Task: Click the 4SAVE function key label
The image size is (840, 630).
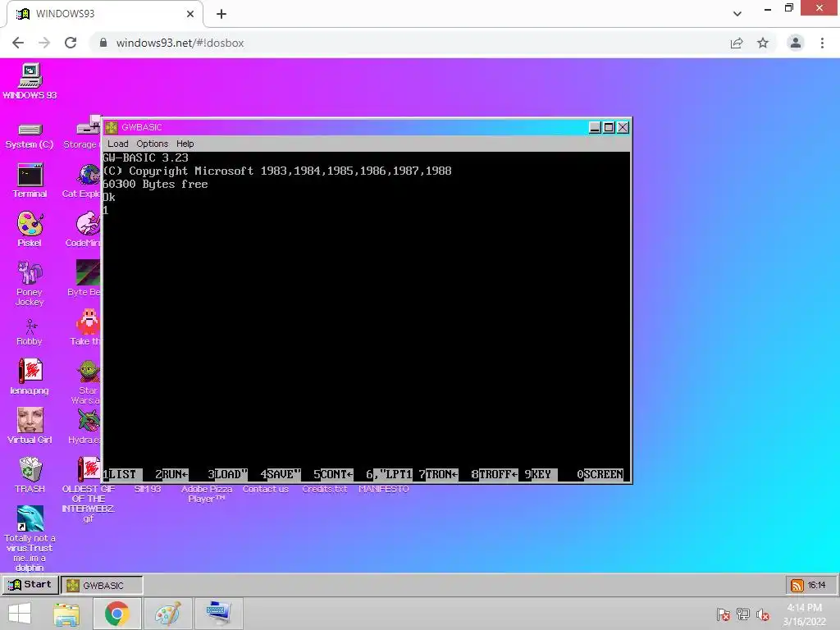Action: click(281, 475)
